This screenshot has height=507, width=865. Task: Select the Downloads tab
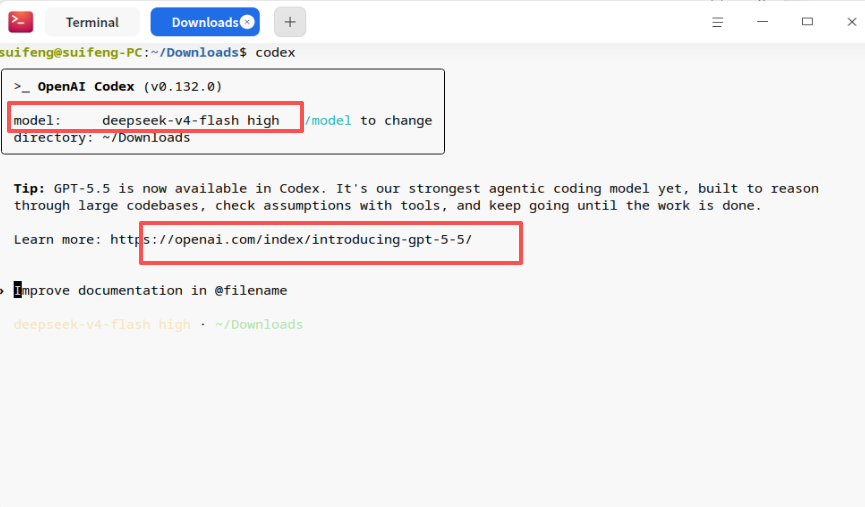205,22
